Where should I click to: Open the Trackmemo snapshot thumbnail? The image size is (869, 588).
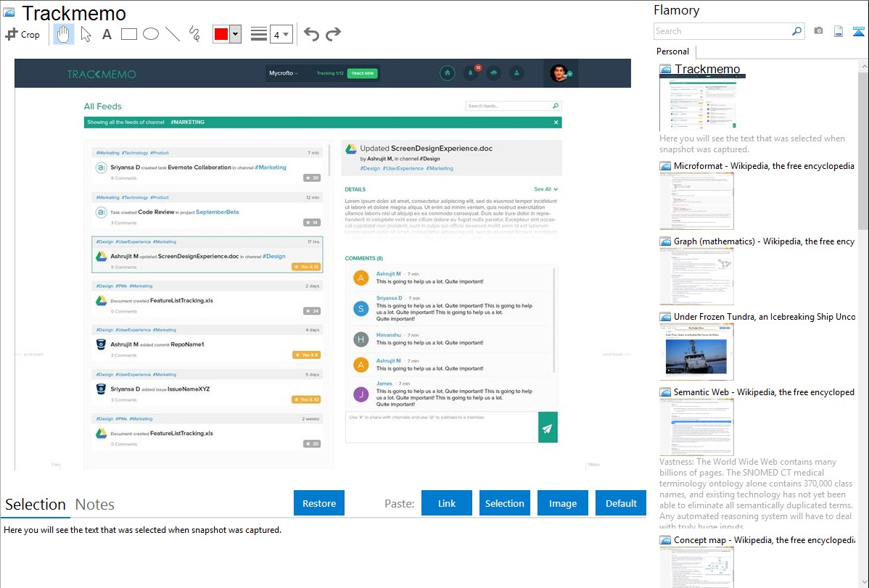pyautogui.click(x=702, y=103)
